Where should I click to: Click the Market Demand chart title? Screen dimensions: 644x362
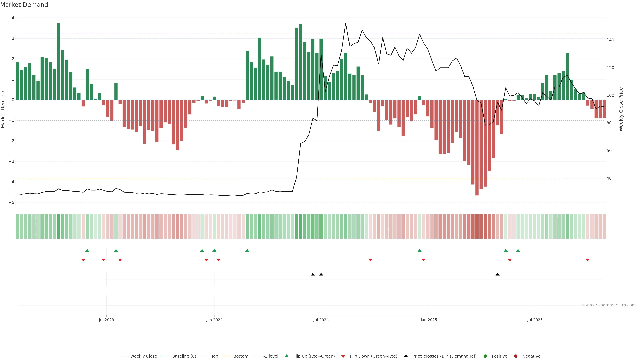tap(24, 5)
